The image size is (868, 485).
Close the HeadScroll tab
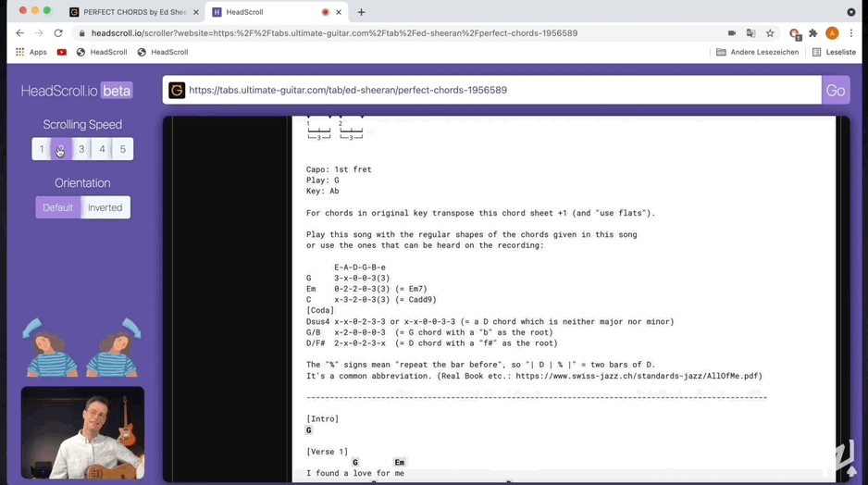click(339, 12)
